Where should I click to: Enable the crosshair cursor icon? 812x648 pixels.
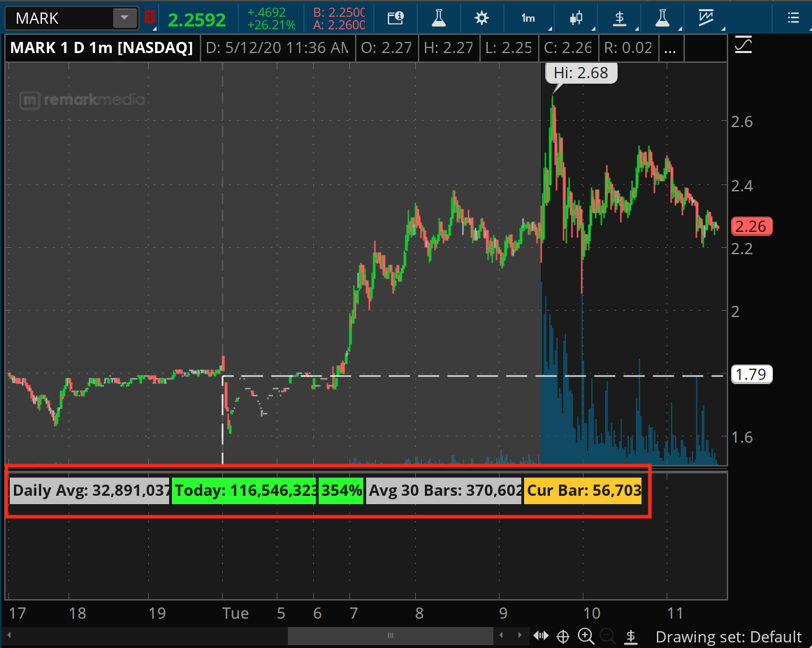click(x=563, y=637)
